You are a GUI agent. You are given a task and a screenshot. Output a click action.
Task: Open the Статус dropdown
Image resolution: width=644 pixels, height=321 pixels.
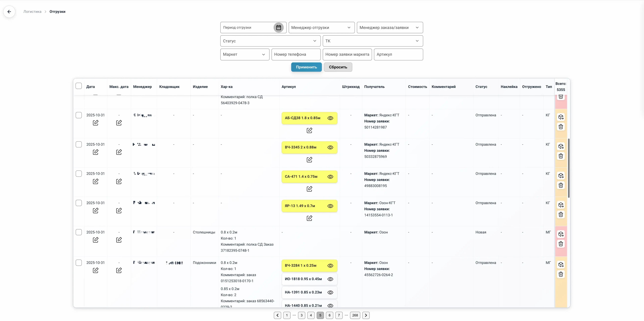click(270, 41)
